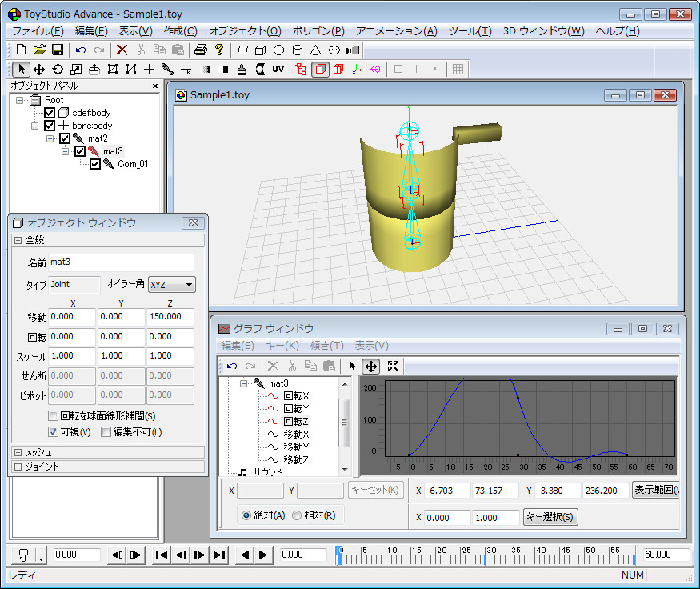Expand the ジョイント section

(x=18, y=467)
